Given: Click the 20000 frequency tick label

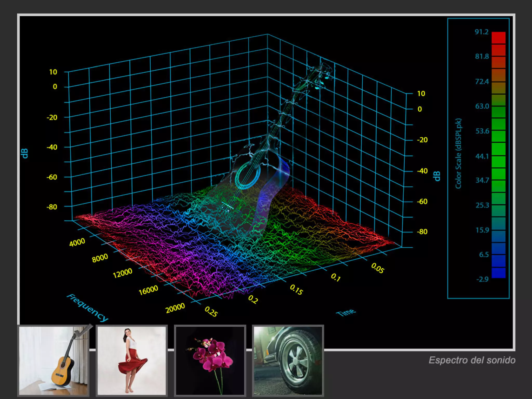Looking at the screenshot, I should 175,308.
